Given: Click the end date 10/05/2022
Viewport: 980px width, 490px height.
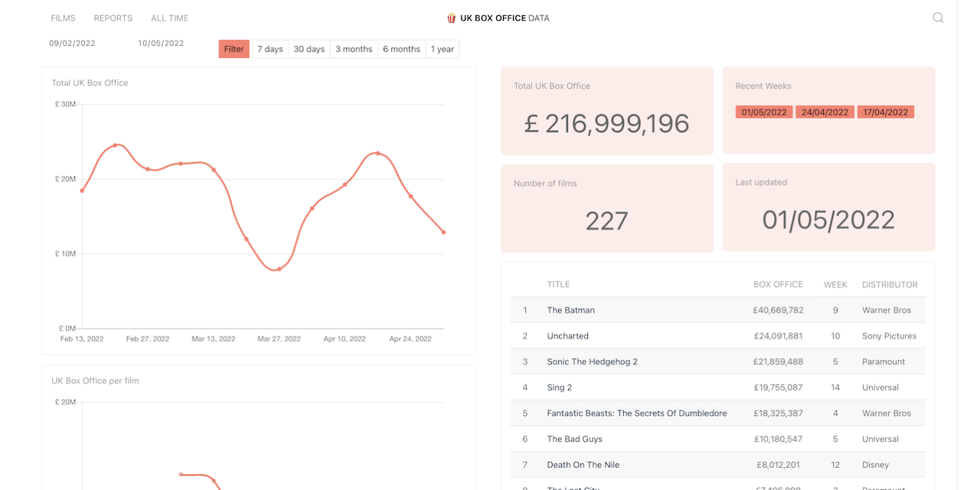Looking at the screenshot, I should (162, 44).
